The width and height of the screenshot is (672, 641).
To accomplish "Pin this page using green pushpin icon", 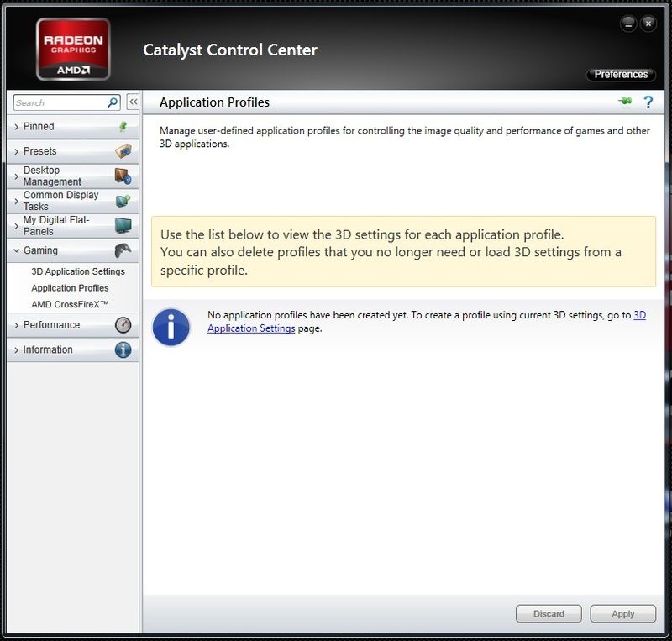I will tap(625, 102).
